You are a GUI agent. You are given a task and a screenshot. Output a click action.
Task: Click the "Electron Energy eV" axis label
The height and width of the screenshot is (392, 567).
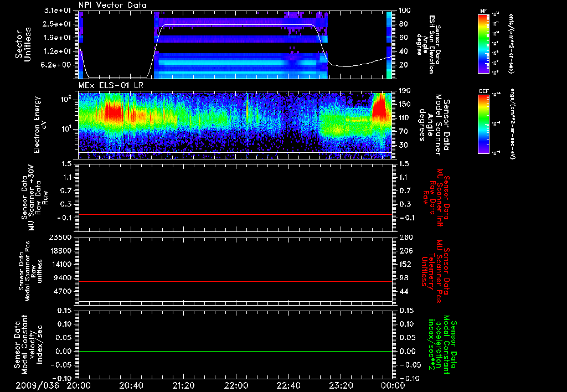(41, 125)
